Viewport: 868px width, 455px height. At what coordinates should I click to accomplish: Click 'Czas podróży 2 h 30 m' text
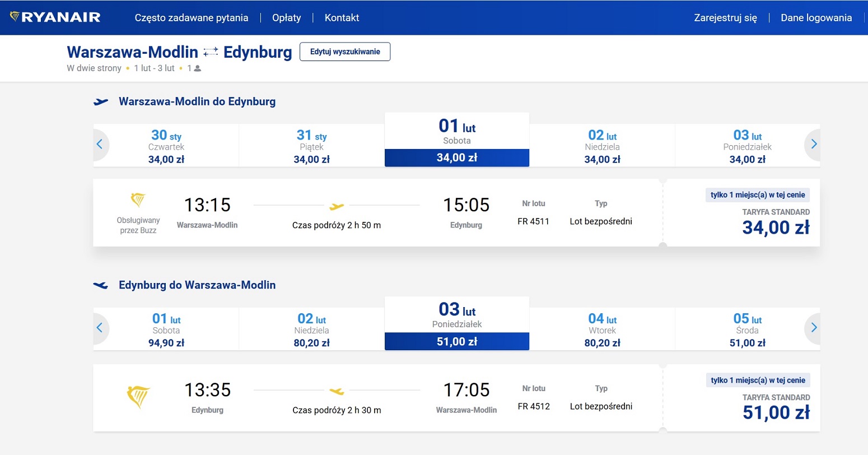[337, 410]
